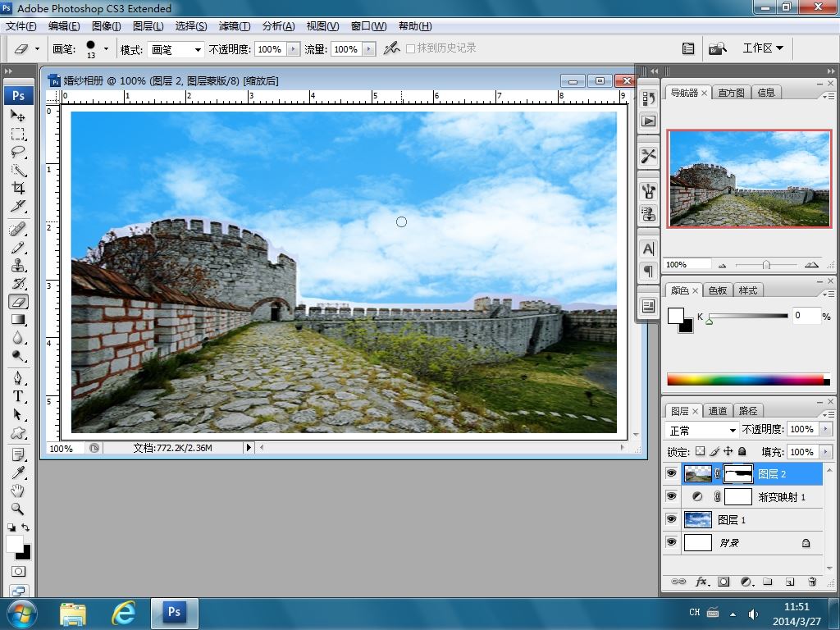
Task: Hide the 渐变映射 1 adjustment layer
Action: (x=671, y=496)
